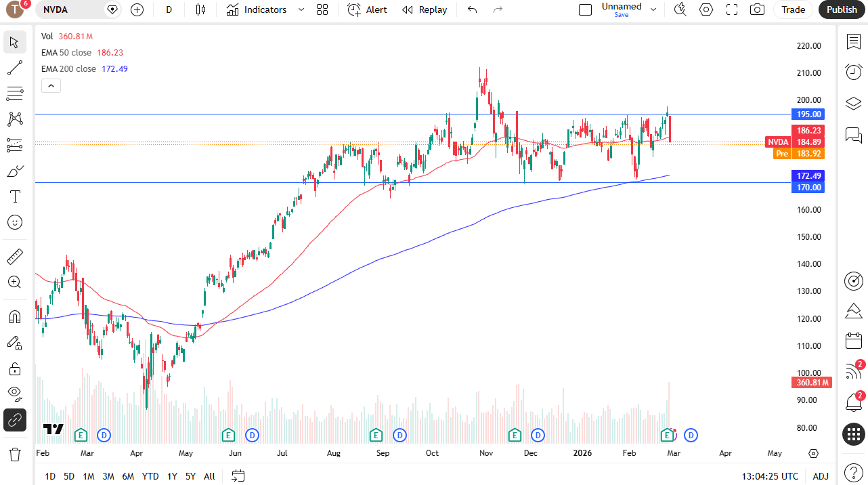Set range to 3M
The width and height of the screenshot is (868, 485).
108,476
